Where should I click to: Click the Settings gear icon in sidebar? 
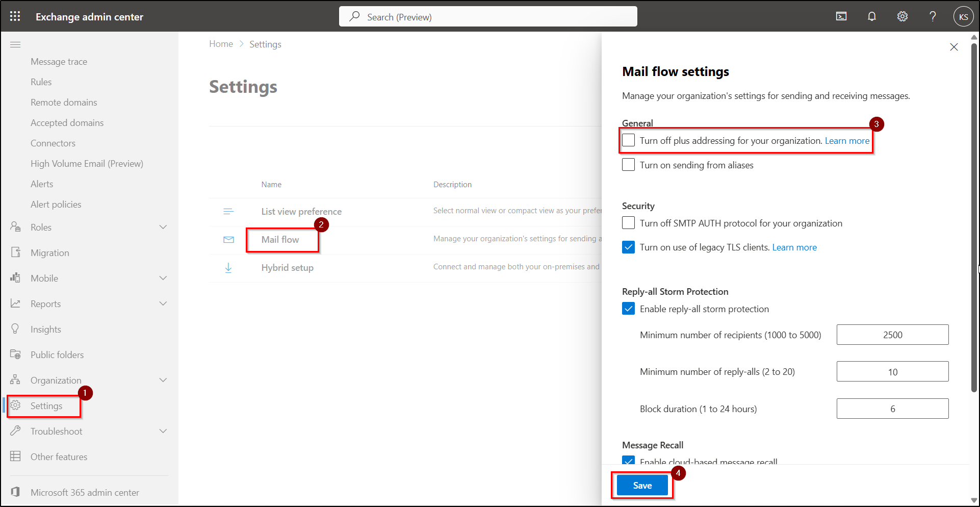[15, 405]
